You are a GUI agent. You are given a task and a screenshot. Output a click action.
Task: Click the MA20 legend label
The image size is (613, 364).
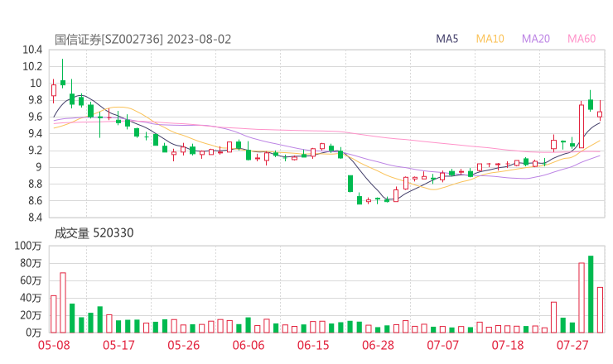(x=536, y=39)
